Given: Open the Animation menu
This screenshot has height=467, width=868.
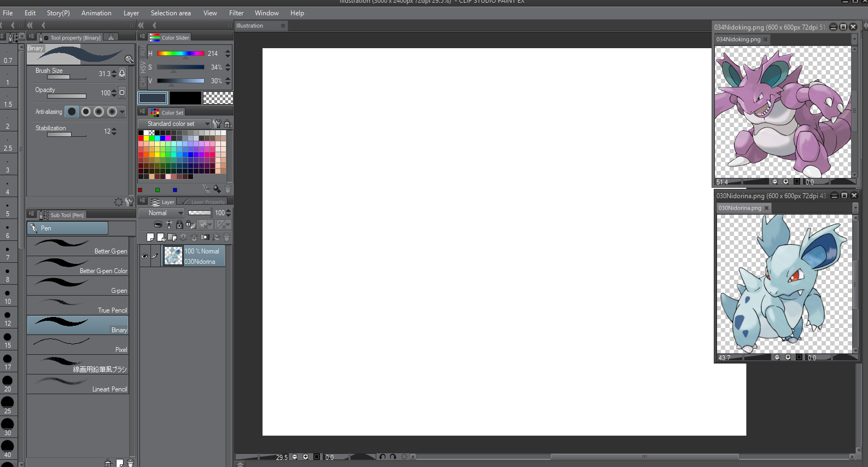Looking at the screenshot, I should click(x=96, y=13).
